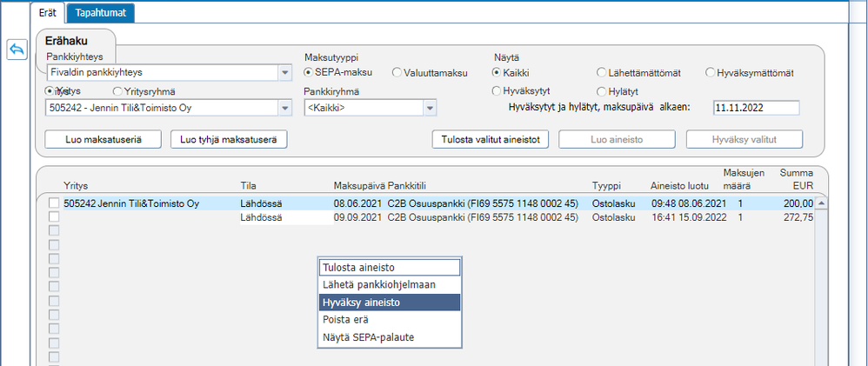Image resolution: width=868 pixels, height=366 pixels.
Task: Click the 09.09.2021 payment date cell
Action: 356,217
